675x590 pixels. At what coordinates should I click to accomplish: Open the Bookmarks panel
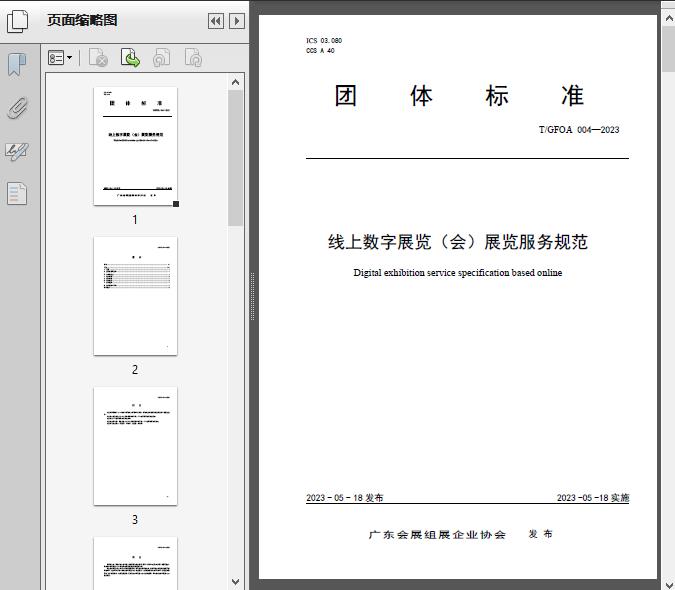[x=17, y=65]
